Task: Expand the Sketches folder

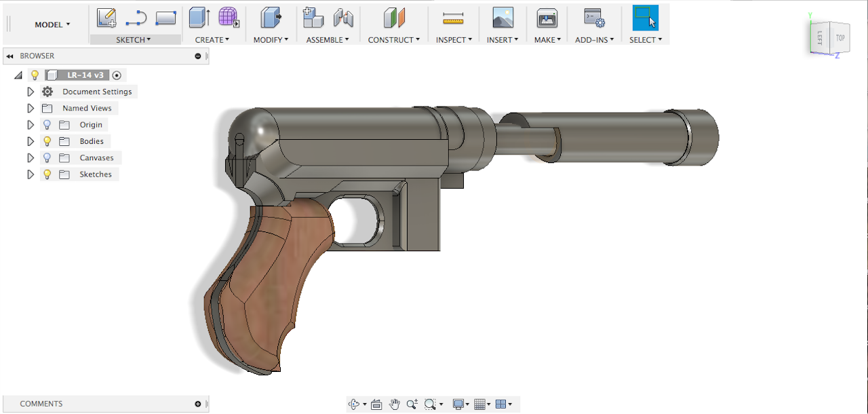Action: coord(30,174)
